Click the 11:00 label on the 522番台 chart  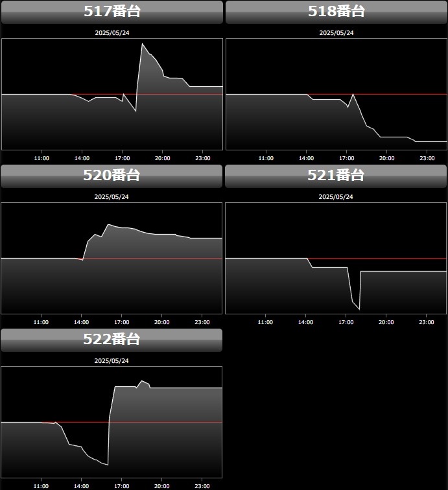(x=41, y=485)
